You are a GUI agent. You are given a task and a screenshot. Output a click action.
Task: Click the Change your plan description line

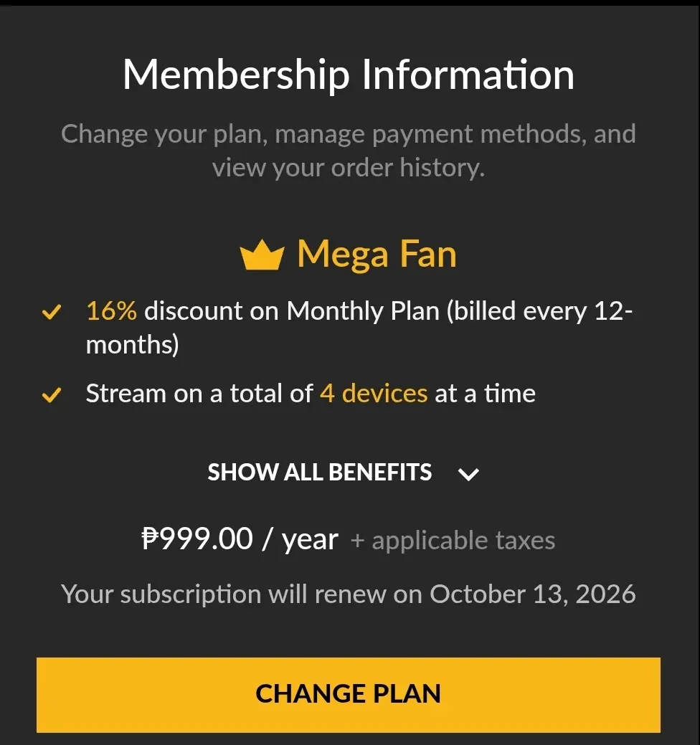[x=349, y=134]
